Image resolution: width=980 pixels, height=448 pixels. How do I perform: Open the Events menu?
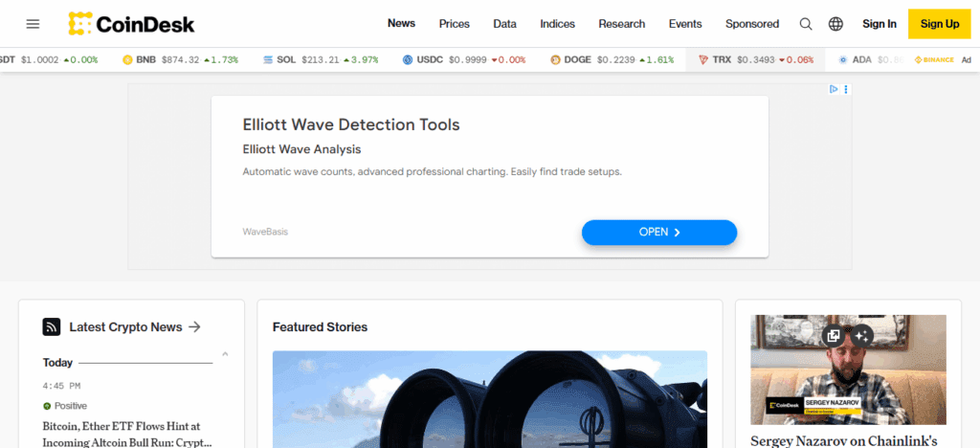coord(685,24)
